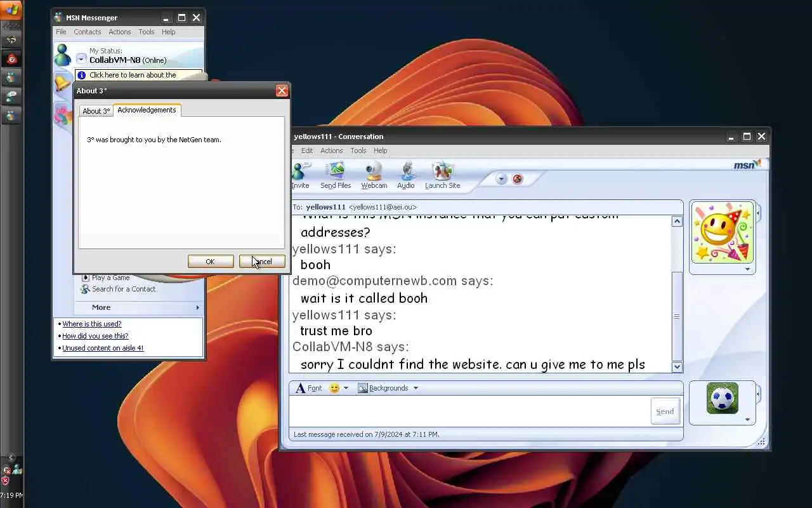Screen dimensions: 812x508
Task: Open the File menu in MSN Messenger
Action: coord(61,32)
